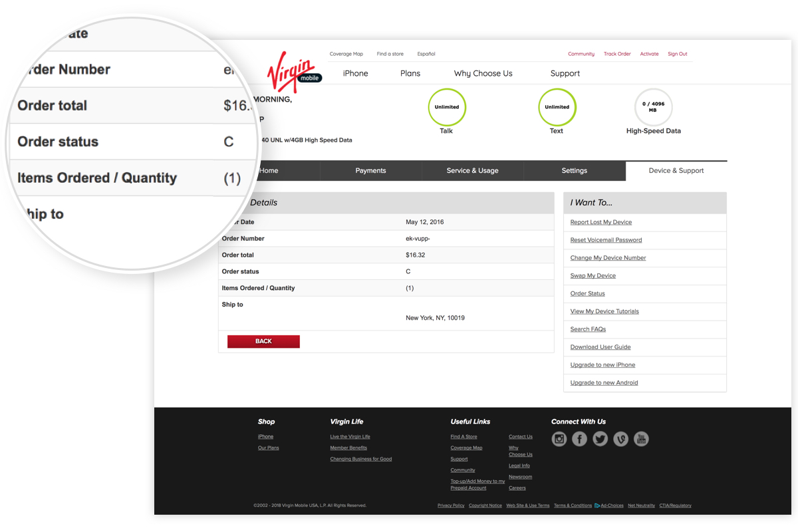Image resolution: width=798 pixels, height=532 pixels.
Task: Open Privacy Policy footer link
Action: (x=451, y=505)
